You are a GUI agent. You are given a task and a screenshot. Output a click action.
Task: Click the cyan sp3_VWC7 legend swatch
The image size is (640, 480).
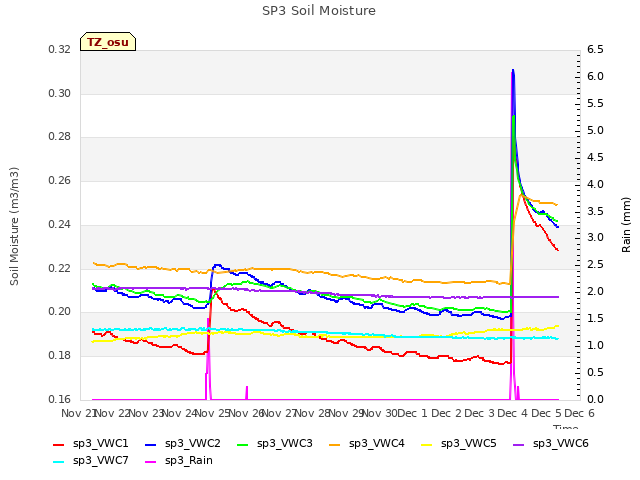(x=59, y=462)
